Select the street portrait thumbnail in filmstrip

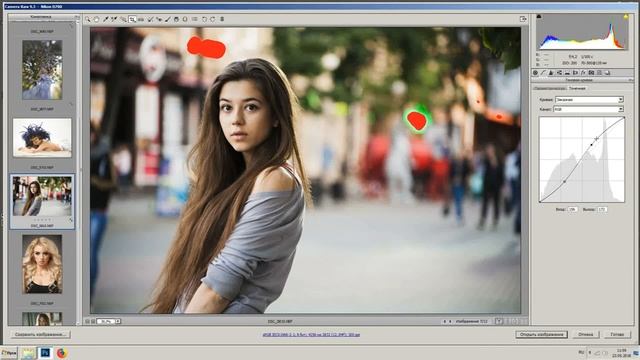pyautogui.click(x=42, y=196)
